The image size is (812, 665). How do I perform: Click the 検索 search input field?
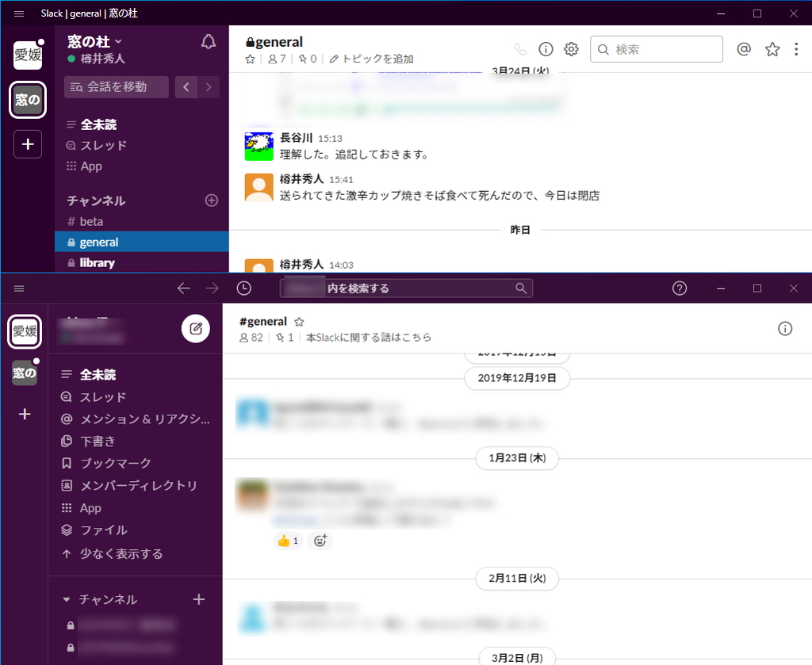point(656,49)
